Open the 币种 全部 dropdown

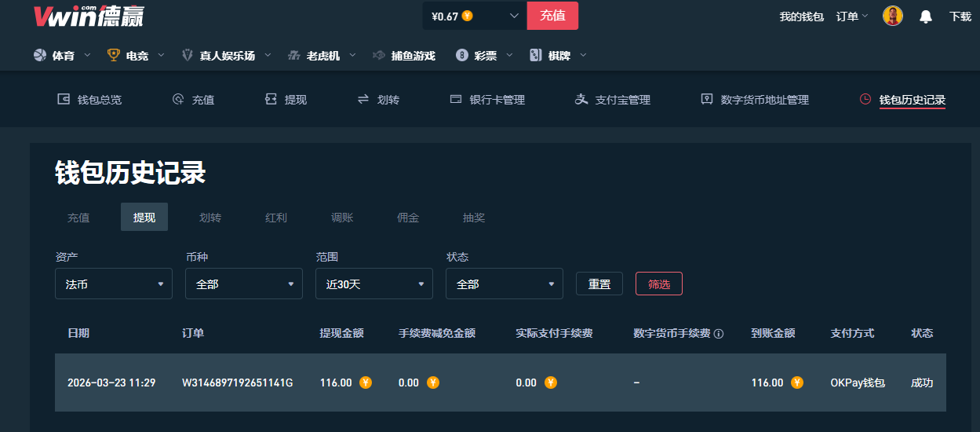[x=244, y=284]
